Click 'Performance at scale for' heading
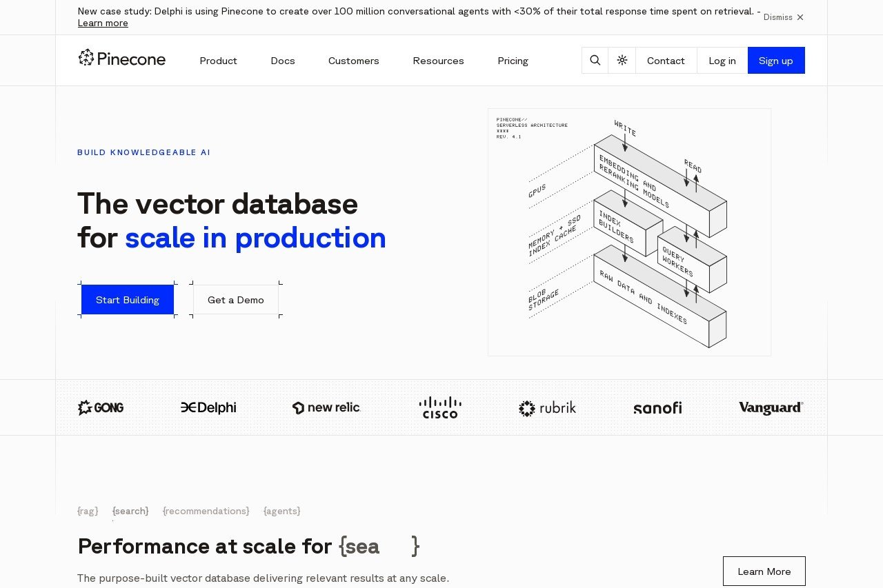Viewport: 883px width, 588px height. coord(205,546)
